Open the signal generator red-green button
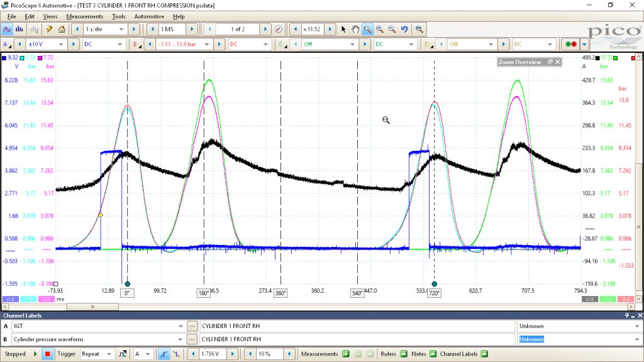Screen dimensions: 644x362 point(571,45)
